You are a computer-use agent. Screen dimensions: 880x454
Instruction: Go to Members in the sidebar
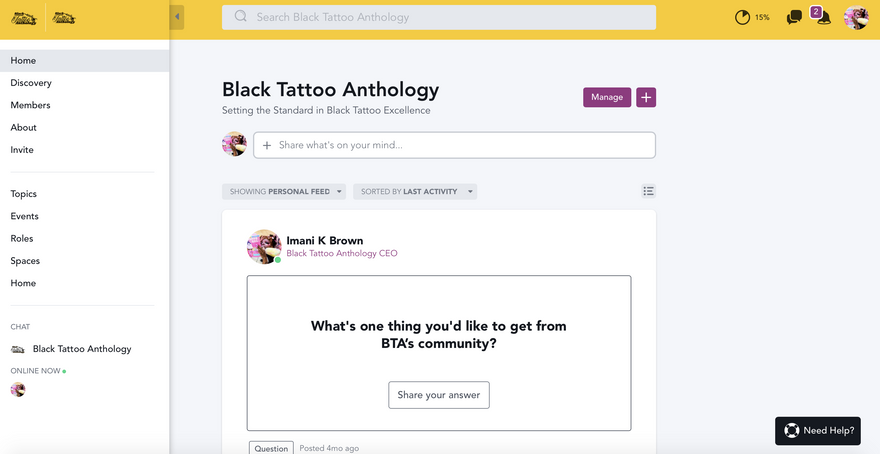tap(30, 105)
